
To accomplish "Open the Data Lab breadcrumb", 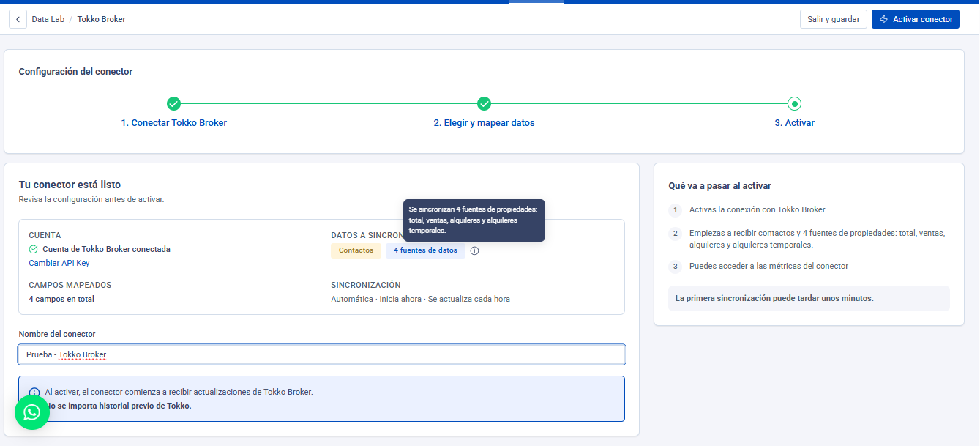I will coord(48,19).
